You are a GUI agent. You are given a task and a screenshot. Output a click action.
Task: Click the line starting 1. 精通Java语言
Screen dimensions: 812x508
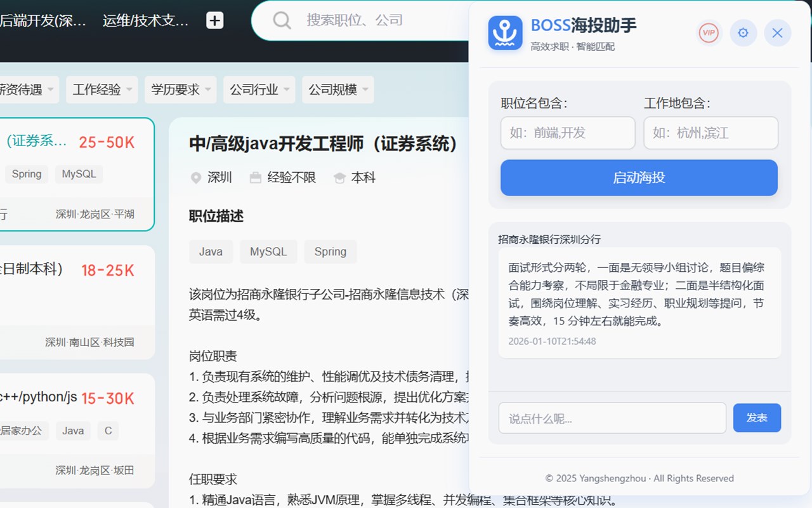click(x=403, y=500)
